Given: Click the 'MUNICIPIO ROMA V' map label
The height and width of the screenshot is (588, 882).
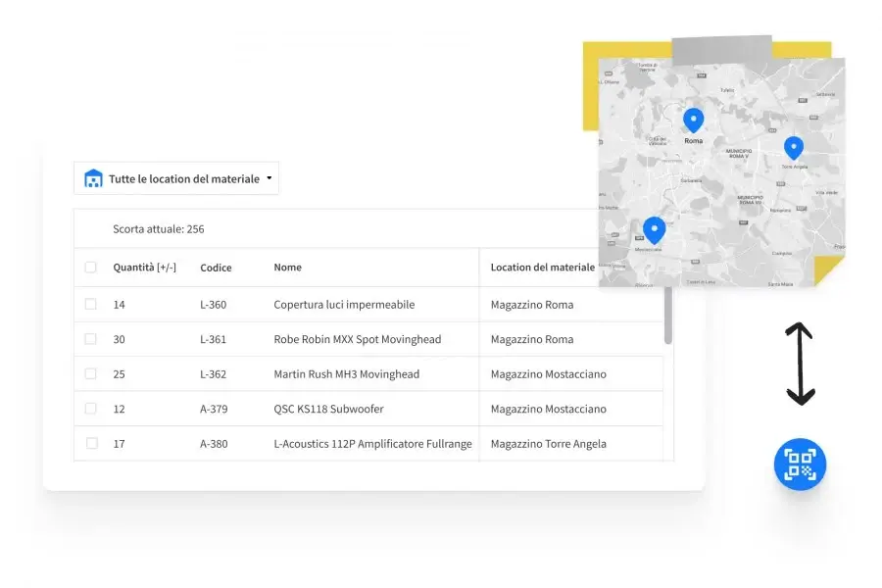Looking at the screenshot, I should coord(739,154).
